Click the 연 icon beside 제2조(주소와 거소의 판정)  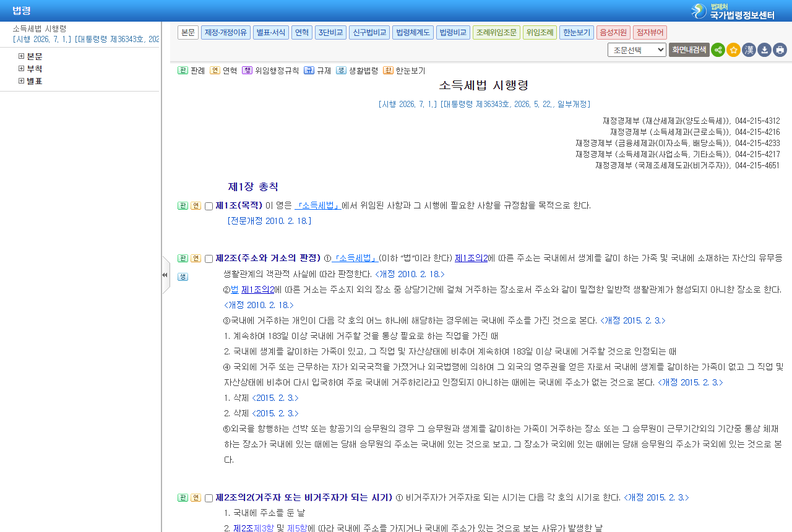[x=196, y=259]
